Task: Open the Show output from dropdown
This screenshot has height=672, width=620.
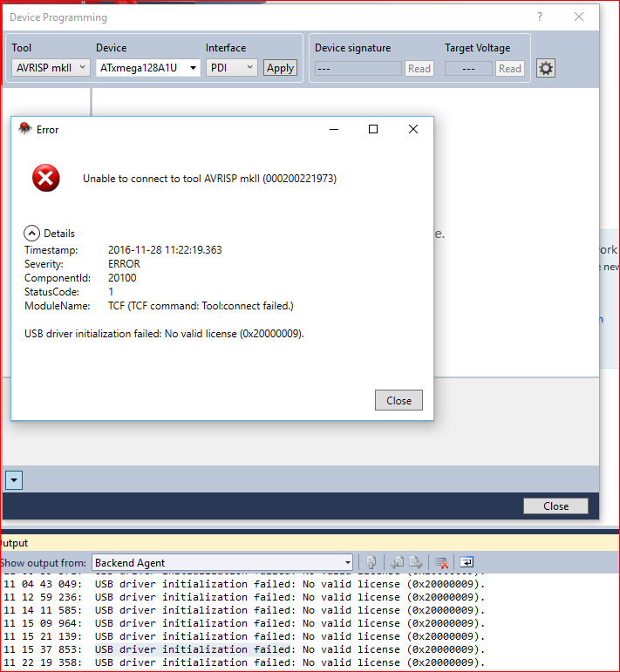Action: (222, 562)
